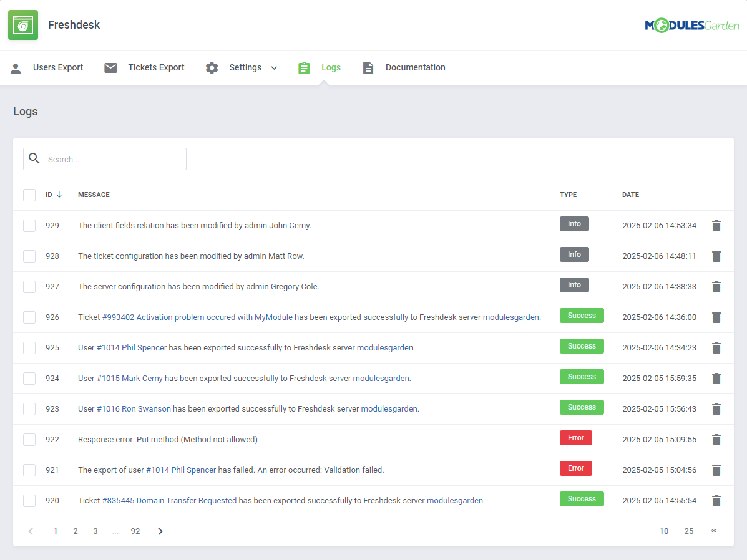Expand the Settings dropdown chevron
Image resolution: width=747 pixels, height=560 pixels.
(275, 67)
